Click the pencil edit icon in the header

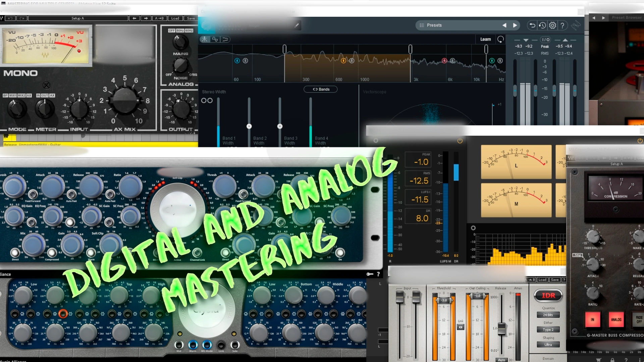297,25
